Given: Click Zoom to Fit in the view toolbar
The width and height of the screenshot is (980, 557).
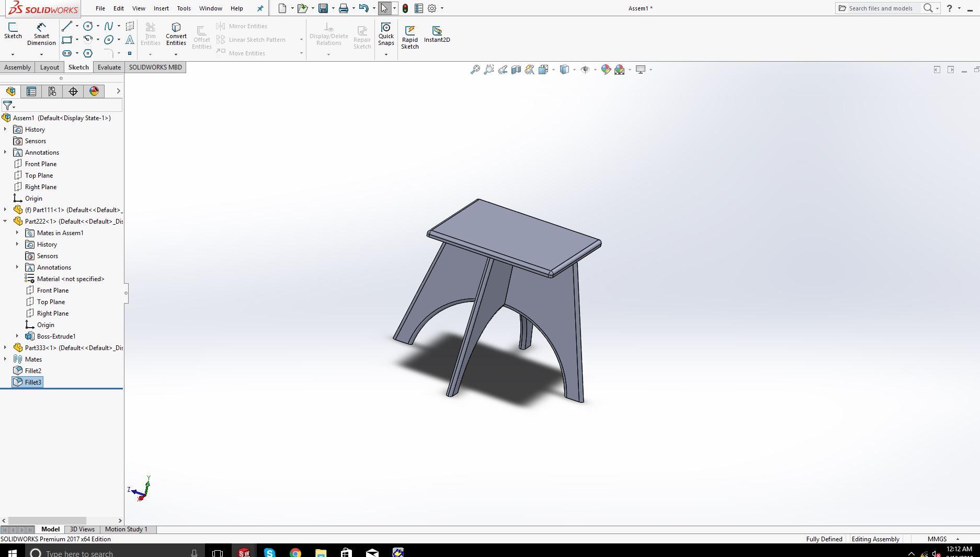Looking at the screenshot, I should (x=475, y=69).
